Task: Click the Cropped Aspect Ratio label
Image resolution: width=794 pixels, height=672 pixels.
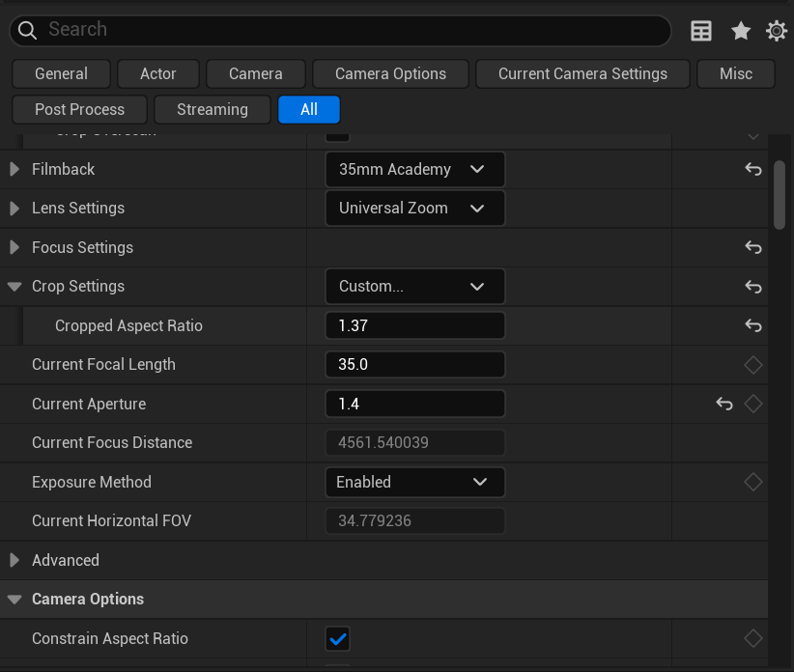Action: pos(128,325)
